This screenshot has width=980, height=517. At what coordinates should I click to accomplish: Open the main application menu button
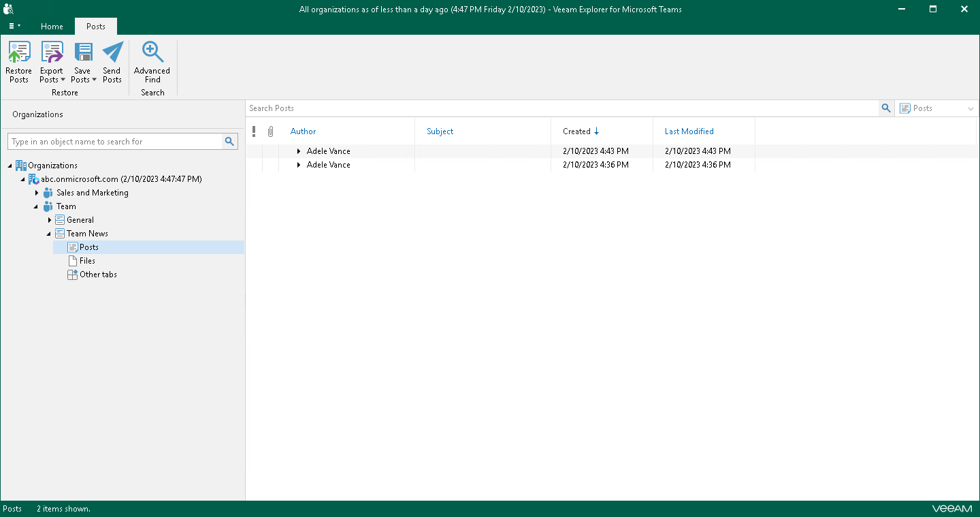click(x=14, y=27)
